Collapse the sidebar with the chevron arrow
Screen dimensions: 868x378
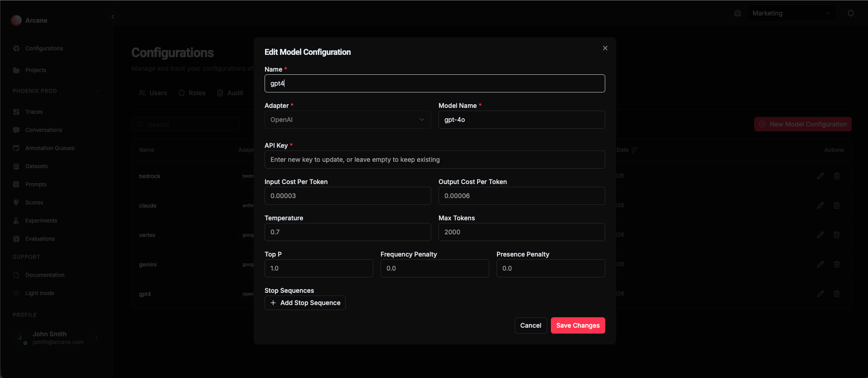click(x=113, y=17)
